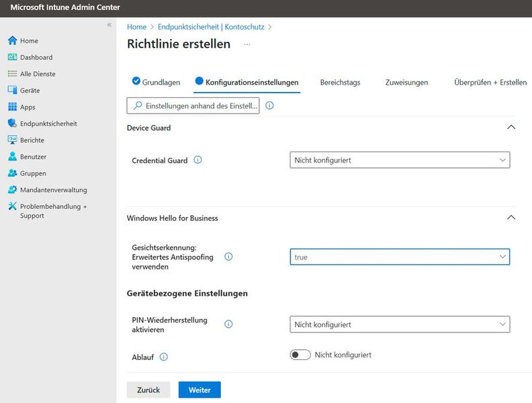Open Dashboard in the sidebar
The width and height of the screenshot is (532, 403).
coord(36,57)
